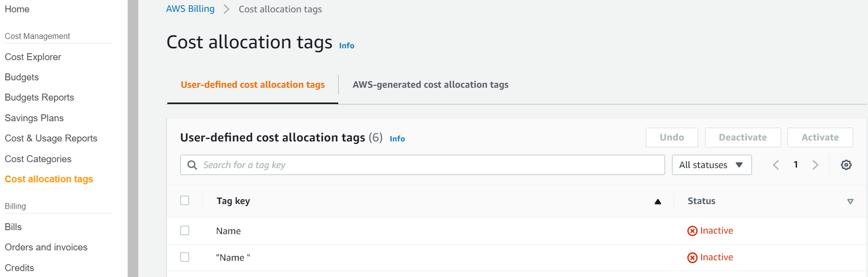Go to the next page arrow
The width and height of the screenshot is (868, 277).
point(815,165)
